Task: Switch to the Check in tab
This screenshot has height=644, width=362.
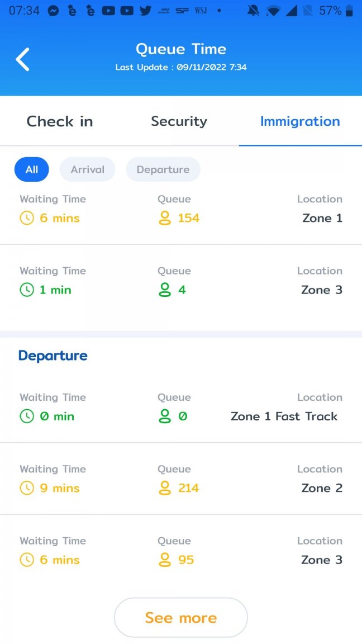Action: click(x=60, y=121)
